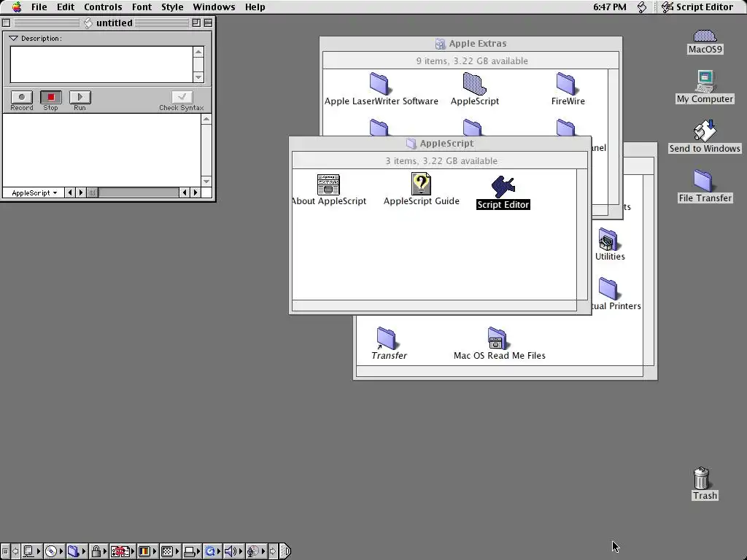Click the Control Strip scroll-left arrow

tap(16, 551)
